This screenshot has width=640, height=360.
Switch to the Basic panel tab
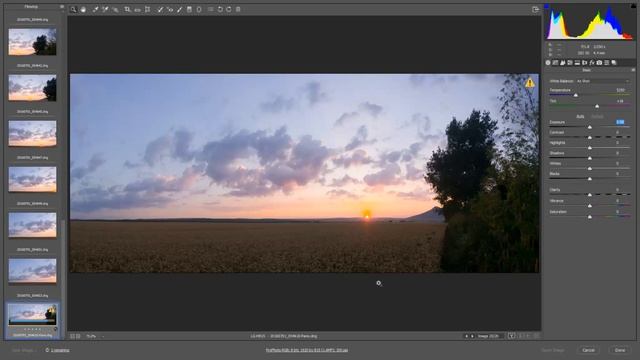(x=548, y=62)
